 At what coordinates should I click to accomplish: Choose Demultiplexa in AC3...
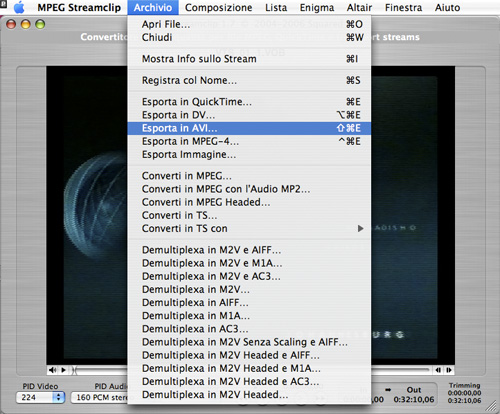(x=249, y=329)
